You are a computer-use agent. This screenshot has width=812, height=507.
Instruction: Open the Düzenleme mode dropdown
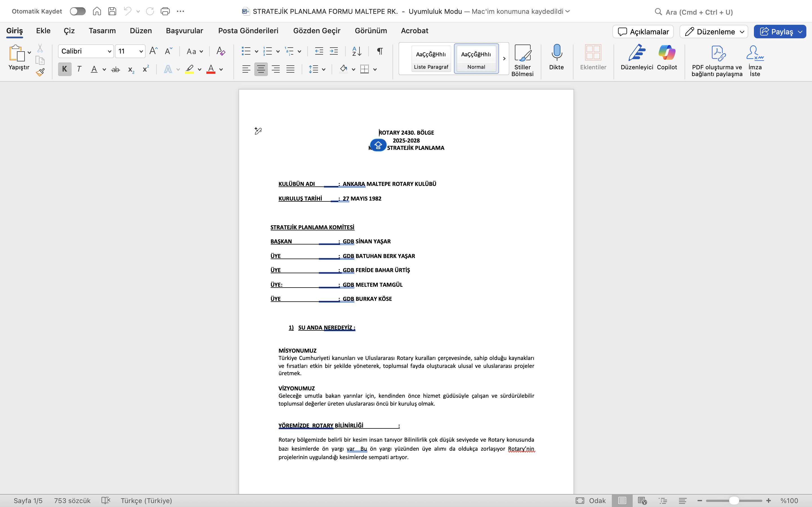[713, 32]
